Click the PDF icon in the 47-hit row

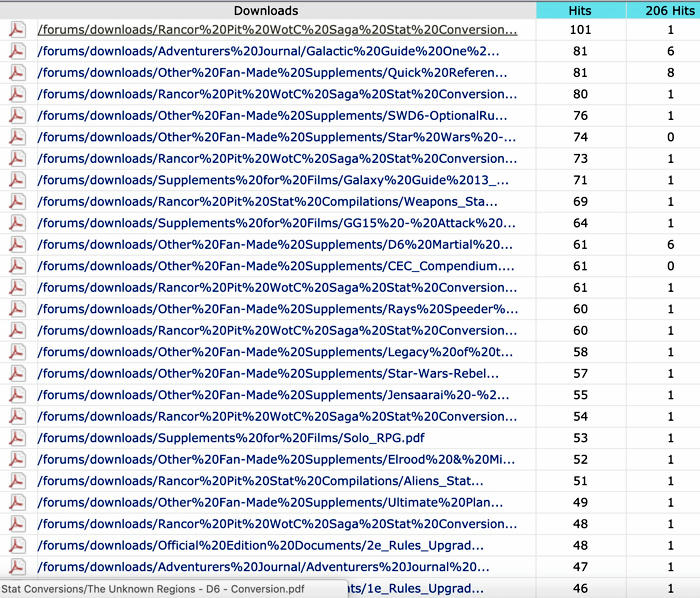pos(17,566)
